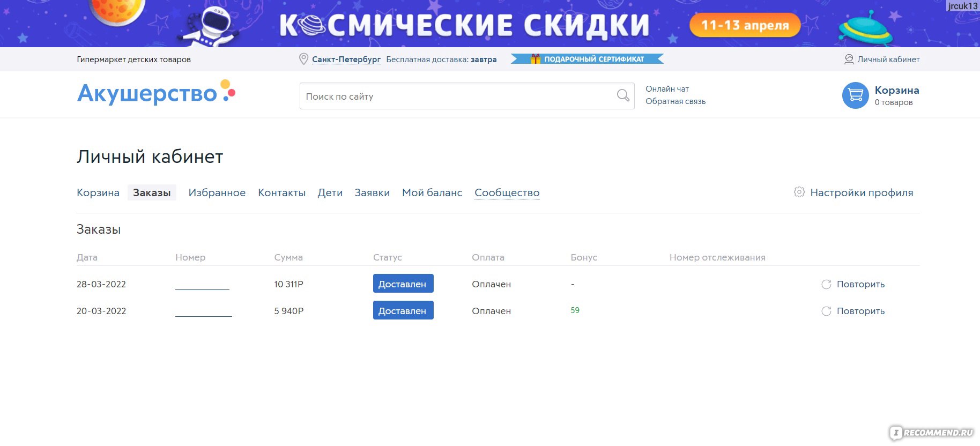980x446 pixels.
Task: Click the search magnifier icon
Action: [623, 95]
